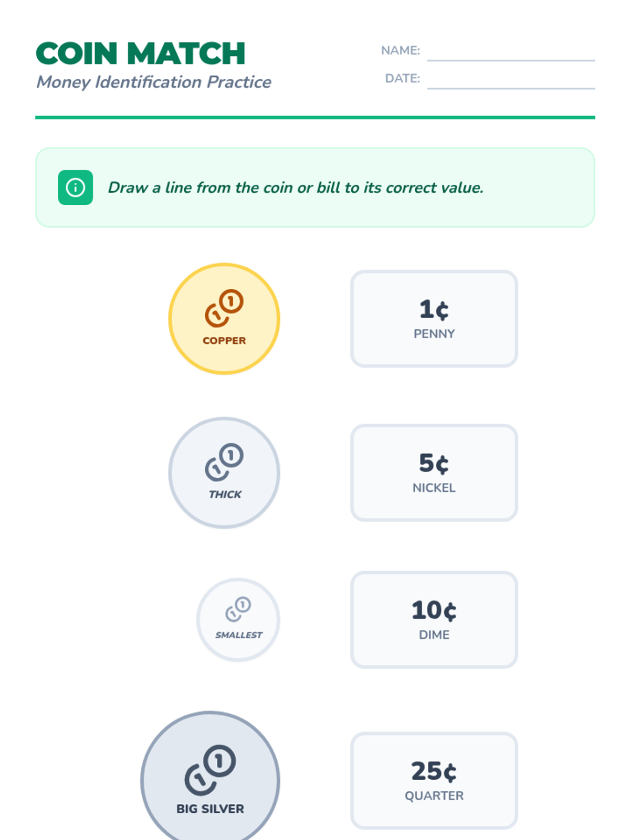Viewport: 630px width, 840px height.
Task: Click the Money Identification Practice subtitle
Action: 154,82
